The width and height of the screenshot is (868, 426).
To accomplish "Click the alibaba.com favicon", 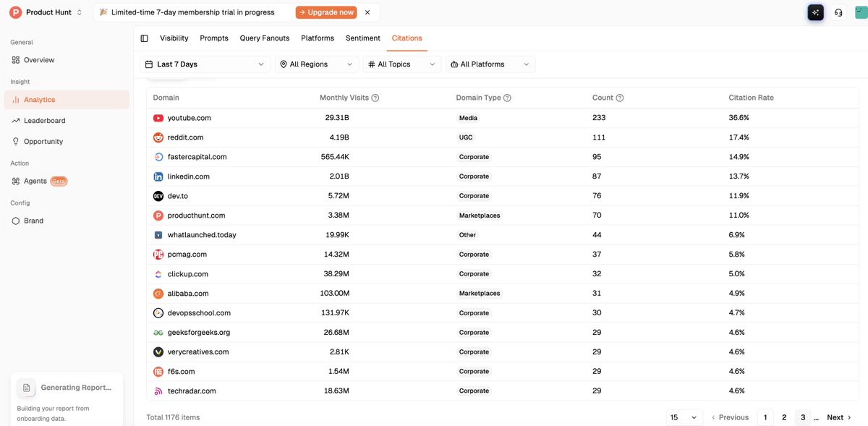I will (158, 294).
